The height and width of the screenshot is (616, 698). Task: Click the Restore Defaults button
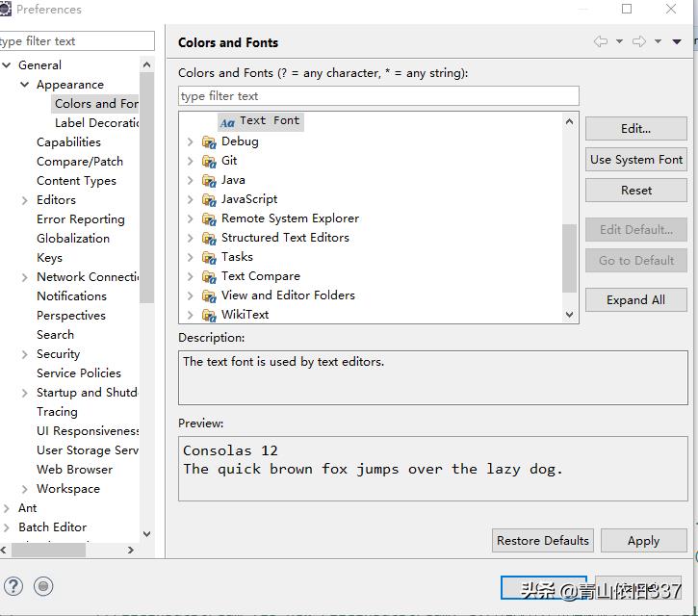(x=542, y=541)
